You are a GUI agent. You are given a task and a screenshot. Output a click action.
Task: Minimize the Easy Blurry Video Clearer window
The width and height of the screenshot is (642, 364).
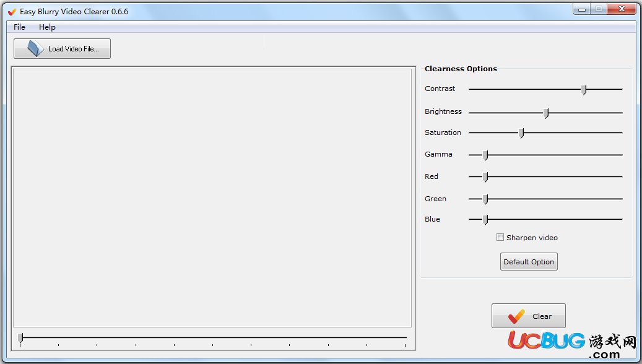pyautogui.click(x=581, y=9)
